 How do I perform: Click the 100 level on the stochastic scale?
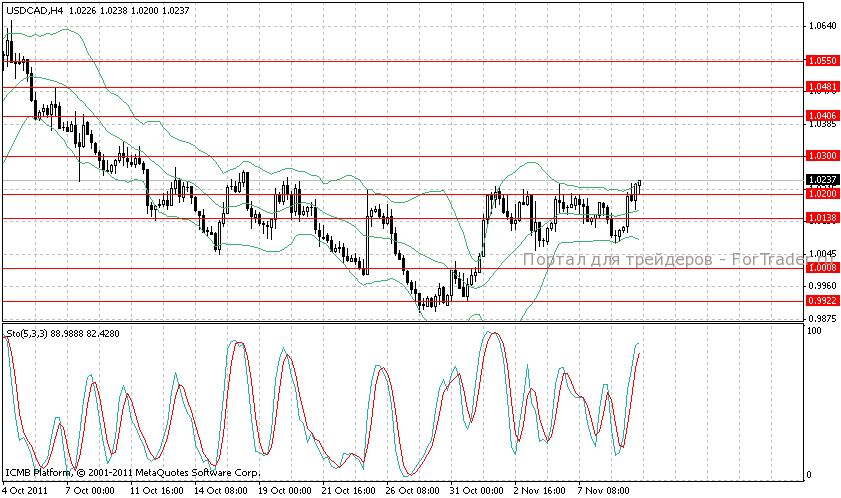[x=815, y=330]
